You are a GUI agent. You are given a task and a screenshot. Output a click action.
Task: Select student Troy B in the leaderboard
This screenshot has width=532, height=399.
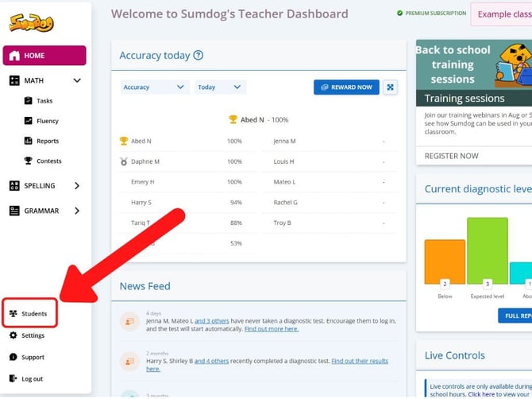point(283,223)
